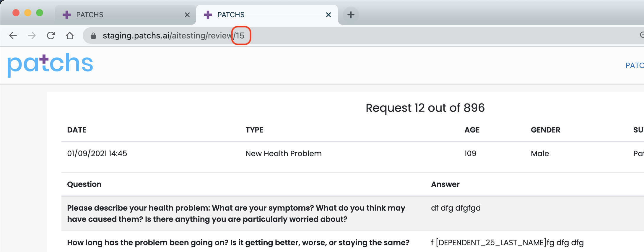This screenshot has height=252, width=644.
Task: Click the patchs logo in header
Action: [50, 64]
